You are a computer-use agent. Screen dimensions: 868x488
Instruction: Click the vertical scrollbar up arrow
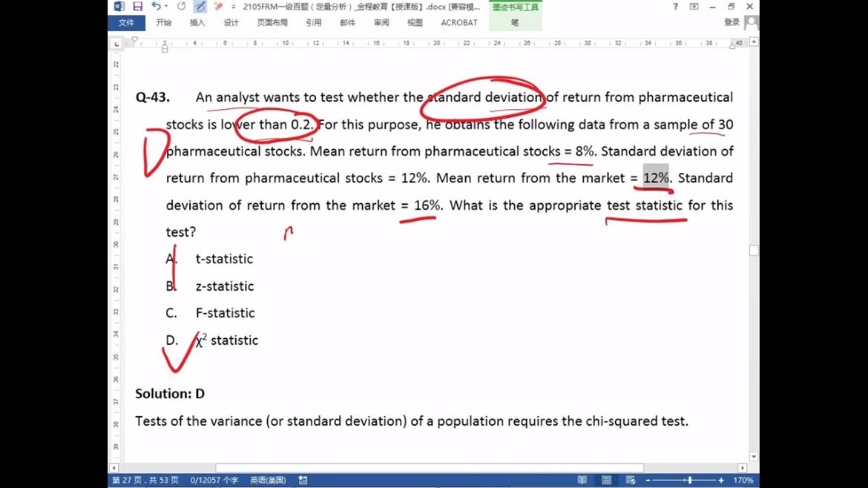[x=754, y=42]
